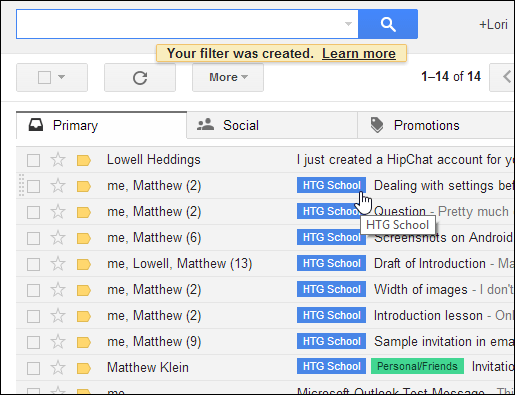Open the Dealing with settings email
The width and height of the screenshot is (515, 395).
444,186
